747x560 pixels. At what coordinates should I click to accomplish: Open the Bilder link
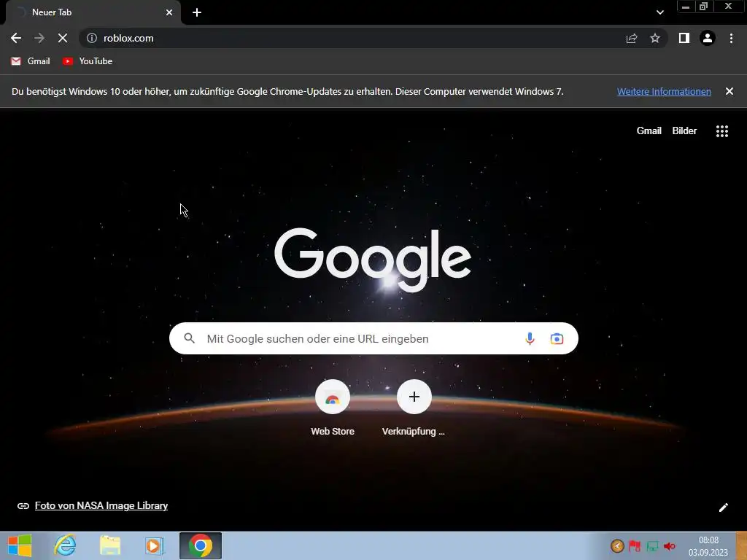pos(684,131)
